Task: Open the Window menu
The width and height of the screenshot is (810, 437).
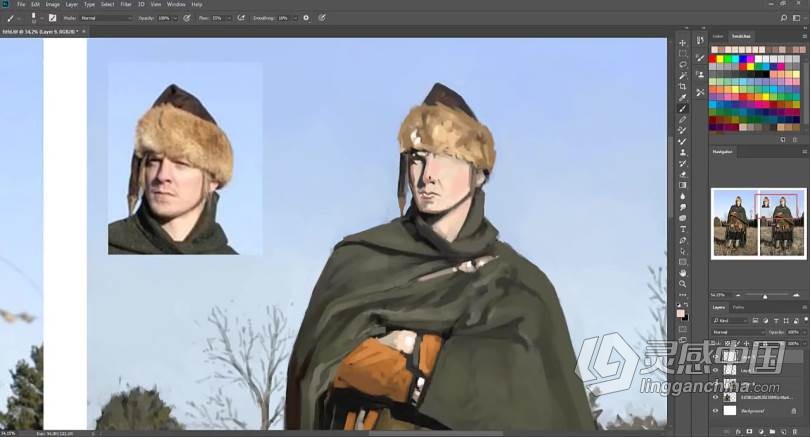Action: pos(176,4)
